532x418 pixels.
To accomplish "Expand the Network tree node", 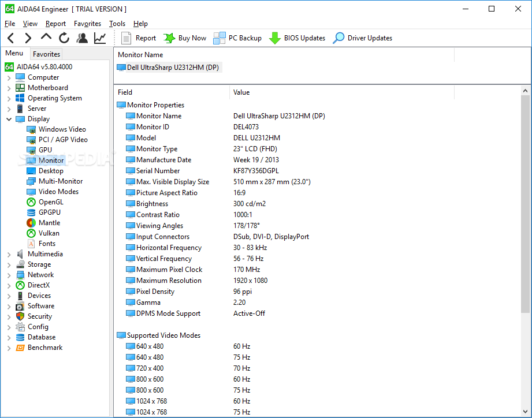I will [x=9, y=275].
